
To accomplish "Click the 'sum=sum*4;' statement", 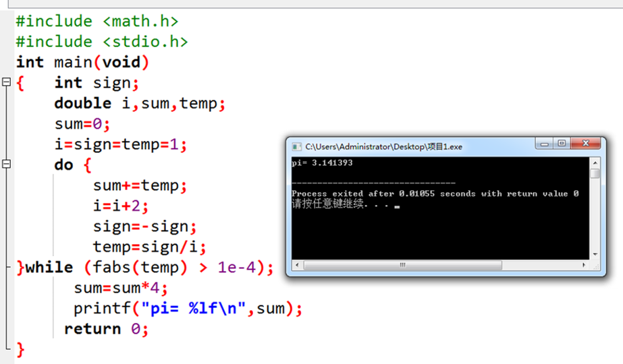I will 121,289.
